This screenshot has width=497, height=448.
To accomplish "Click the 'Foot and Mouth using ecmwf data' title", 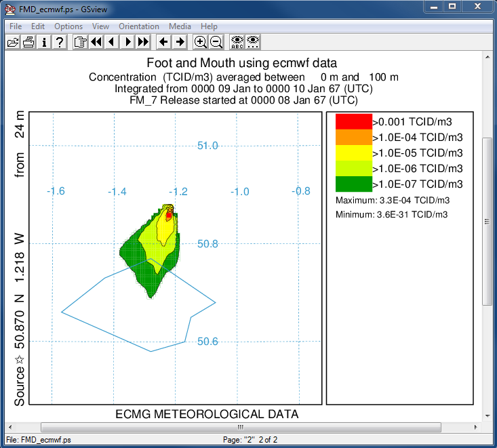I will (242, 63).
